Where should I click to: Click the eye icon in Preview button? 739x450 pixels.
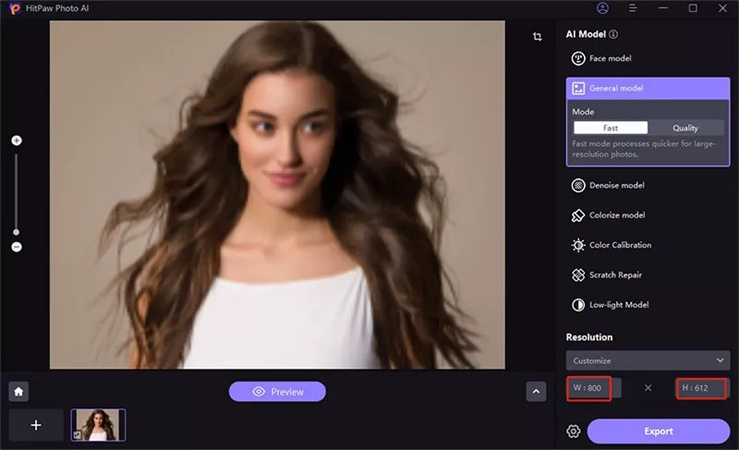pyautogui.click(x=259, y=392)
